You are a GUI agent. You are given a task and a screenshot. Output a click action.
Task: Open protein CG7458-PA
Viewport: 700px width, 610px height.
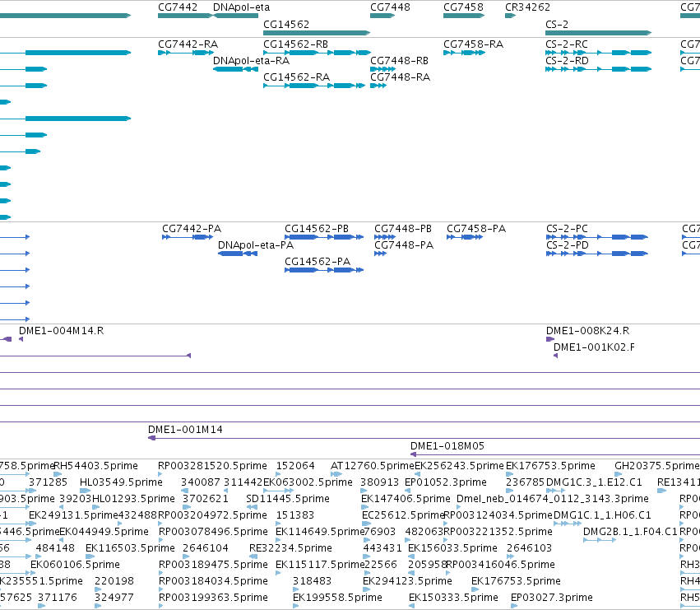coord(476,229)
